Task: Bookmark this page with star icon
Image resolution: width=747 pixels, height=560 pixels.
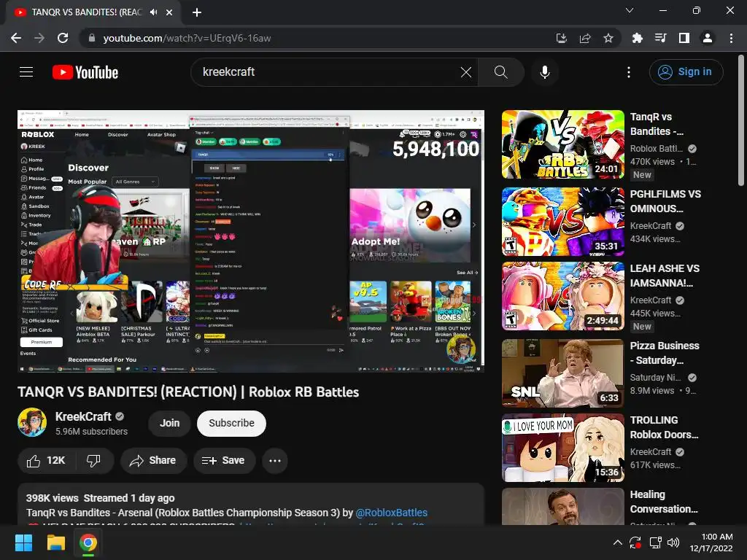Action: (608, 38)
